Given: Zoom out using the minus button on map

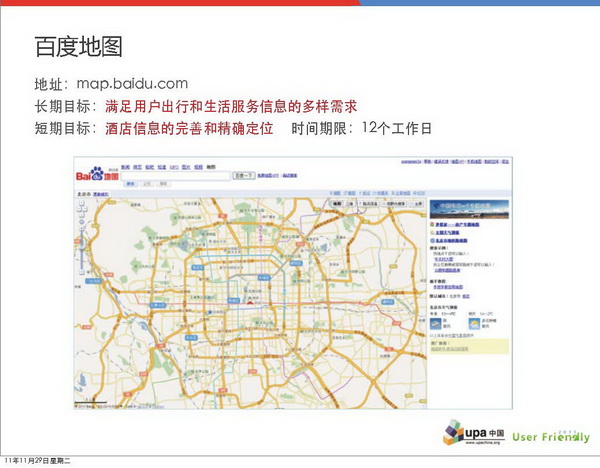Looking at the screenshot, I should point(82,272).
